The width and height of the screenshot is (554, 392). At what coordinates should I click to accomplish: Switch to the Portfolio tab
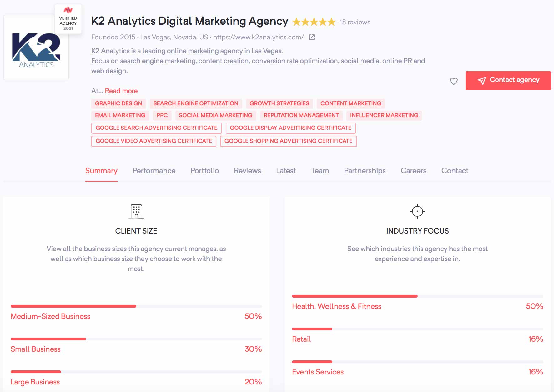point(205,171)
